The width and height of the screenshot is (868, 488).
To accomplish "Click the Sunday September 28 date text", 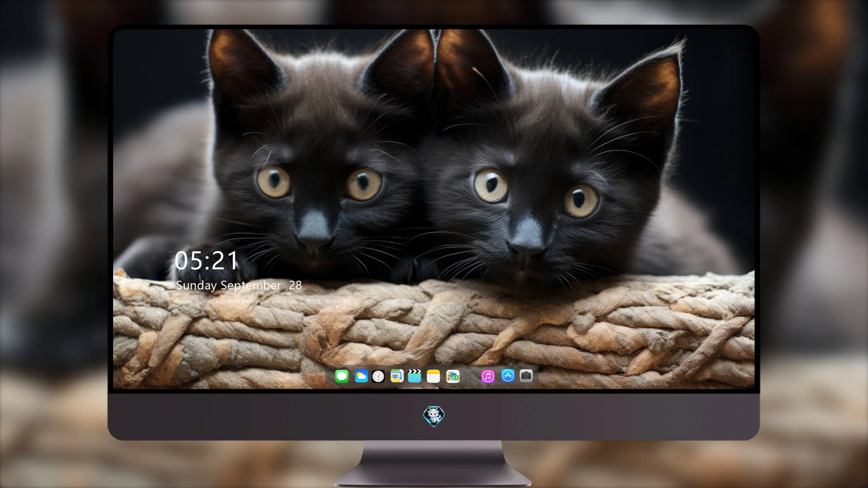I will (x=239, y=286).
